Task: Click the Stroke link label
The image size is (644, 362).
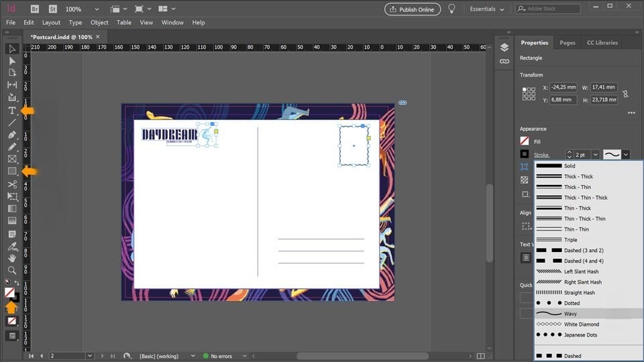Action: [541, 155]
